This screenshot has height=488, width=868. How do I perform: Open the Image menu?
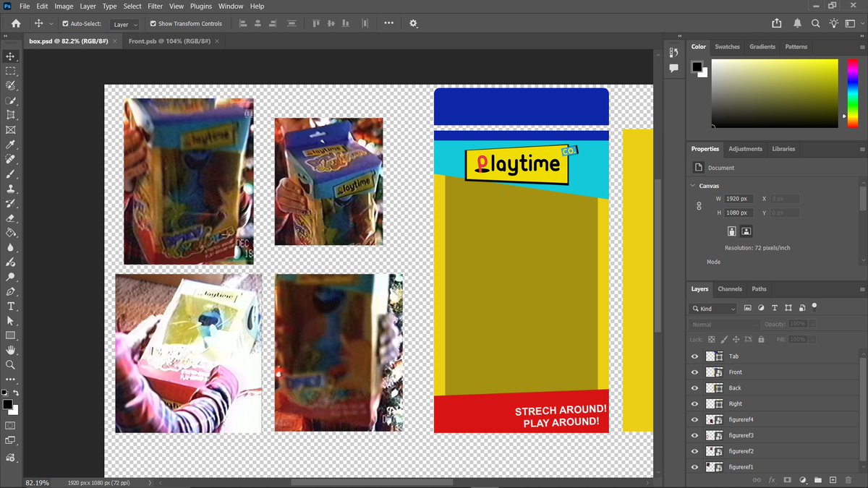[64, 6]
